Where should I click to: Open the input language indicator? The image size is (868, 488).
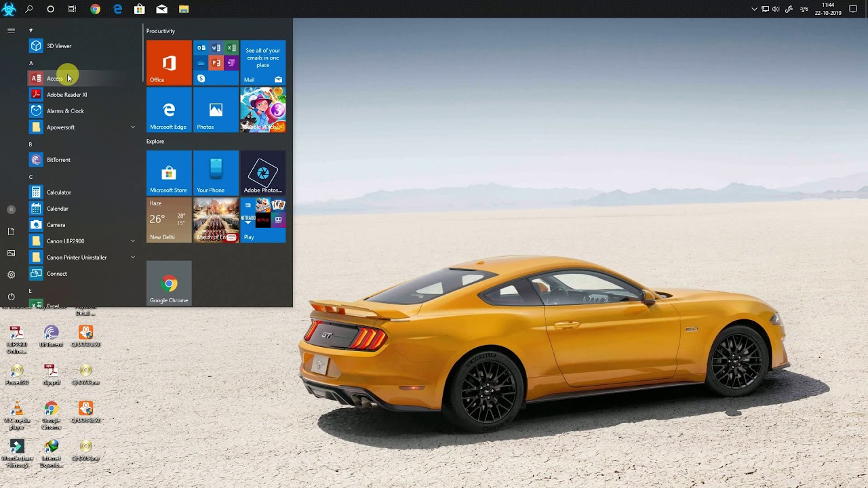click(x=804, y=9)
